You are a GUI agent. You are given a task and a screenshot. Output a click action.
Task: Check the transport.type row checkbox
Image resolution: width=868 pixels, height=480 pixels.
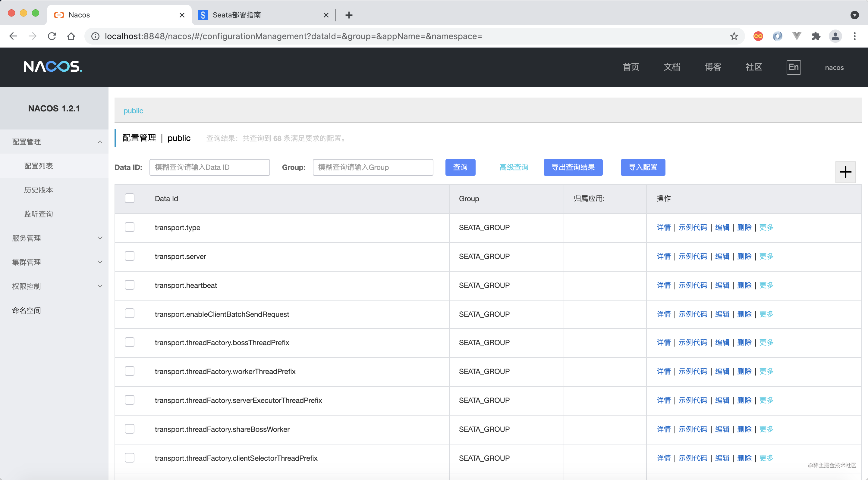[x=129, y=227]
